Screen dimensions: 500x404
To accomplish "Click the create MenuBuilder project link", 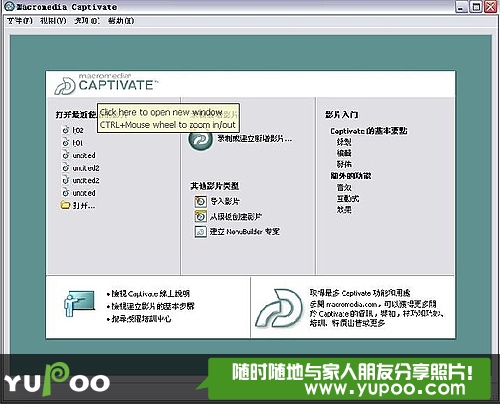I will [x=245, y=231].
